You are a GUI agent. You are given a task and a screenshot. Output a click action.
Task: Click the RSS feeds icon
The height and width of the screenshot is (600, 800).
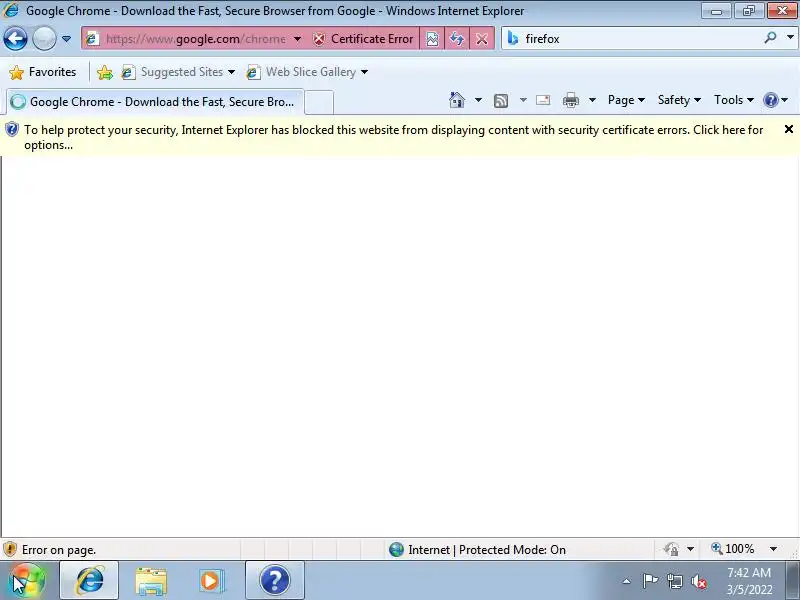[x=501, y=101]
